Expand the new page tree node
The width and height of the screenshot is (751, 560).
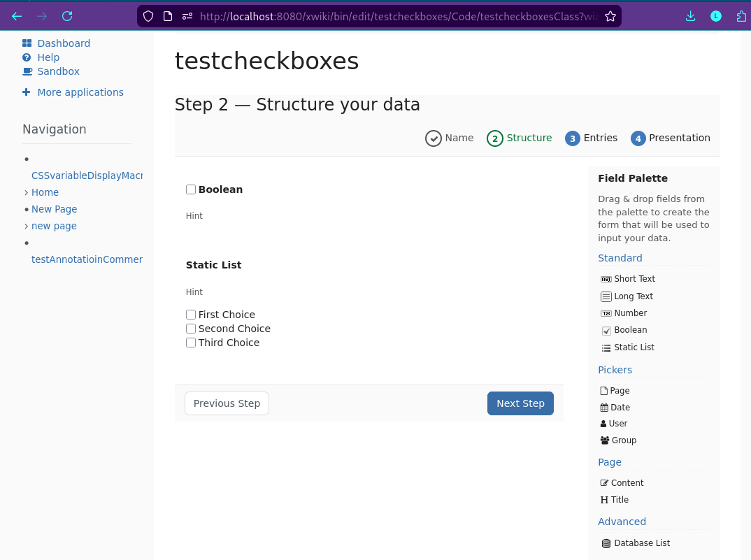click(x=27, y=226)
